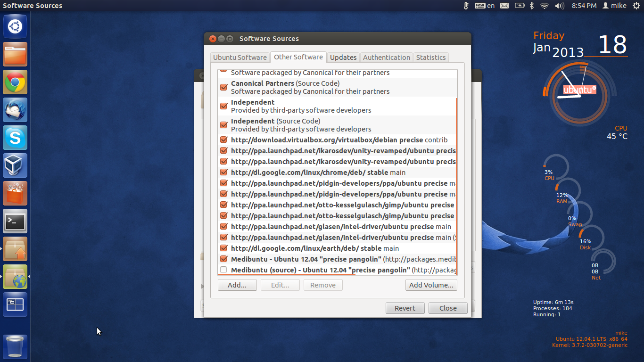Image resolution: width=644 pixels, height=362 pixels.
Task: Switch to the Authentication tab
Action: click(386, 58)
